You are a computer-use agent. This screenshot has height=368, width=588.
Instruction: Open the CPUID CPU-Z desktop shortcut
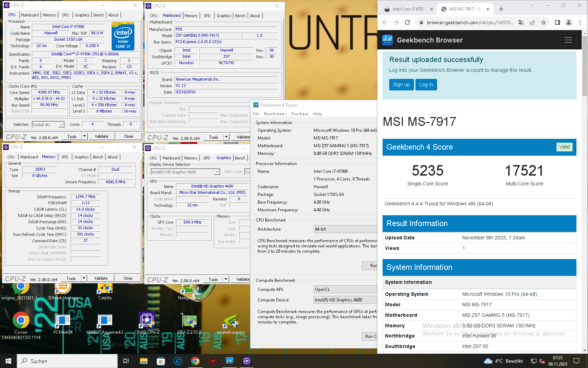click(147, 323)
